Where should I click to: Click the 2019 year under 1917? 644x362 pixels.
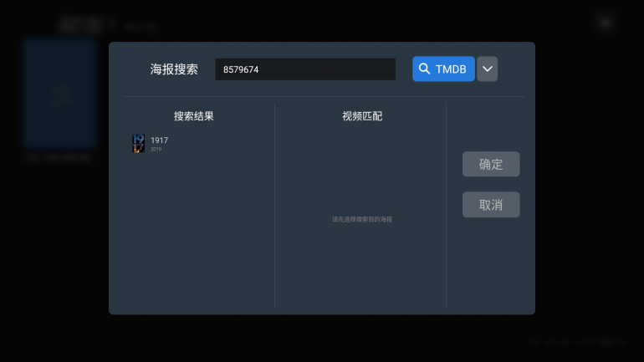tap(156, 150)
